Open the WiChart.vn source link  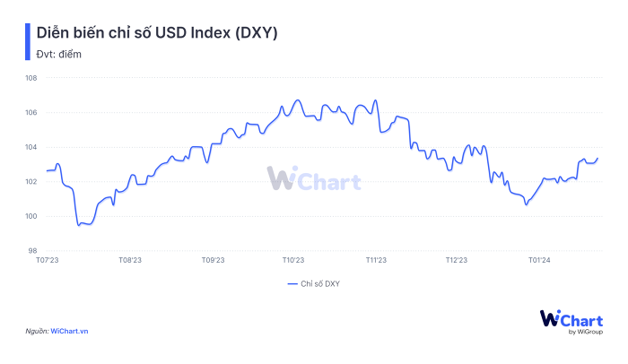(x=70, y=332)
